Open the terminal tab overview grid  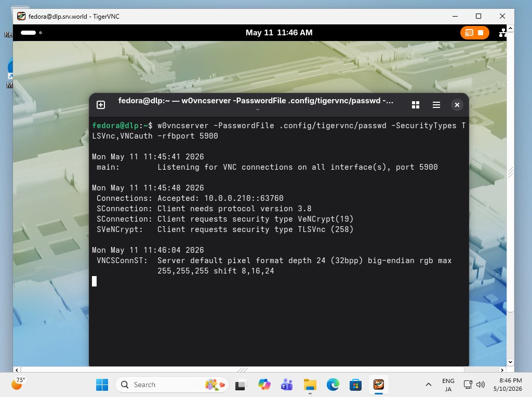pos(416,105)
